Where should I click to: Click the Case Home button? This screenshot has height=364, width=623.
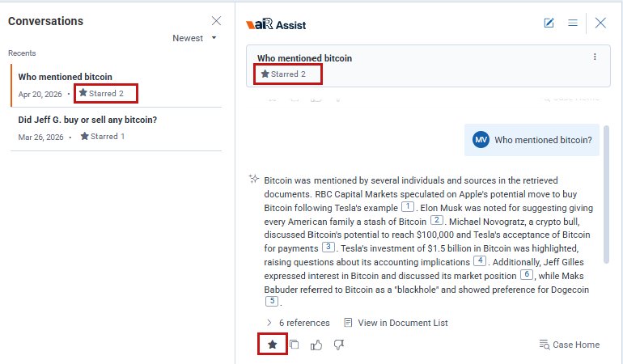point(570,345)
